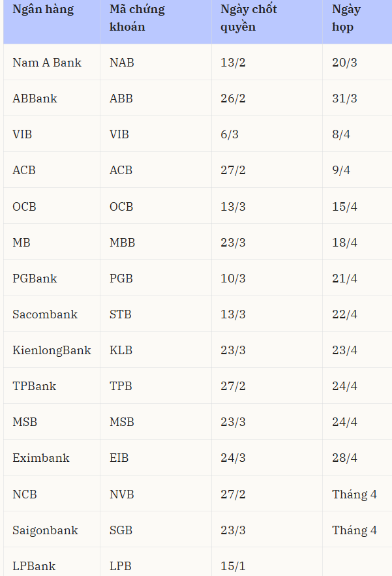
Task: Select meeting date '31/3'
Action: click(x=344, y=99)
